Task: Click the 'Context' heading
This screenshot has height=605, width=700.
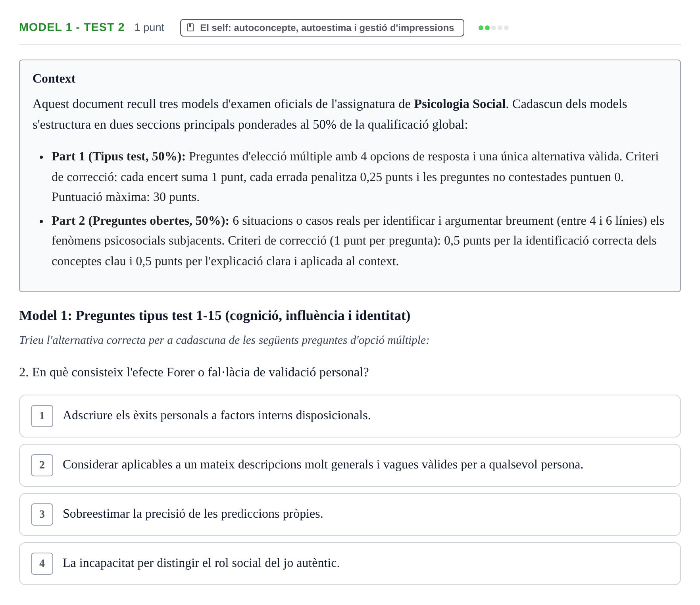Action: coord(54,79)
